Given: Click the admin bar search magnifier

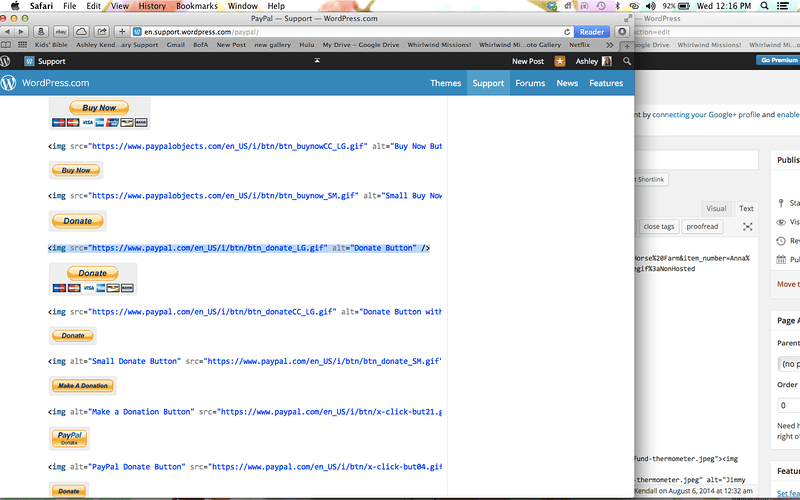Looking at the screenshot, I should (x=627, y=61).
